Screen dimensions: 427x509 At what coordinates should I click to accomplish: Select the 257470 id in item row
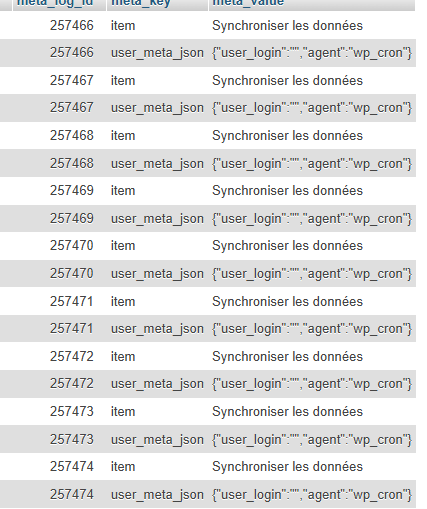click(72, 246)
